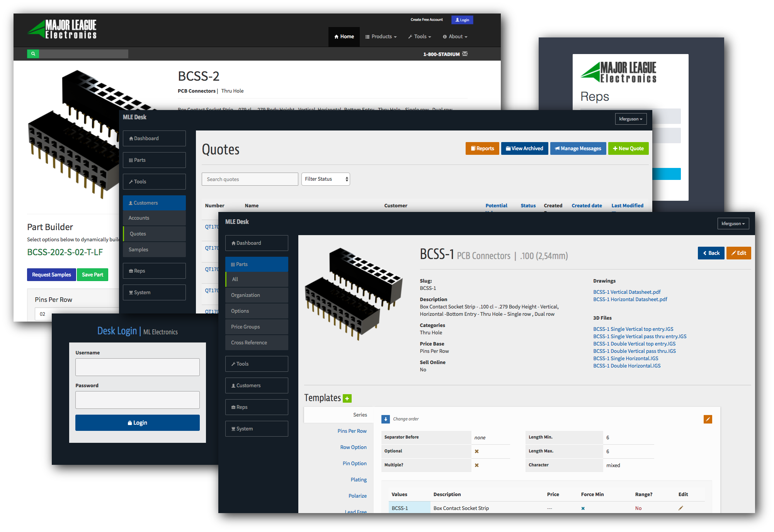Click the blue Back button
This screenshot has height=532, width=774.
(711, 253)
